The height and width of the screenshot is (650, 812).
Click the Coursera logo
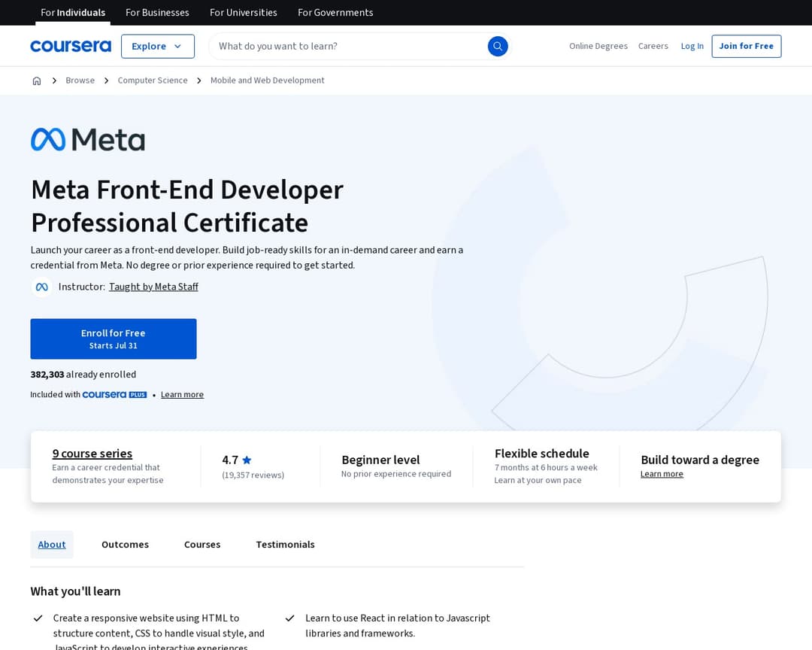tap(71, 46)
